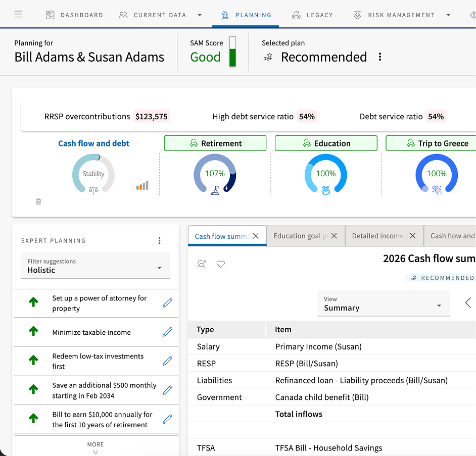Expand the Current Data dropdown arrow
The height and width of the screenshot is (456, 476).
click(200, 15)
